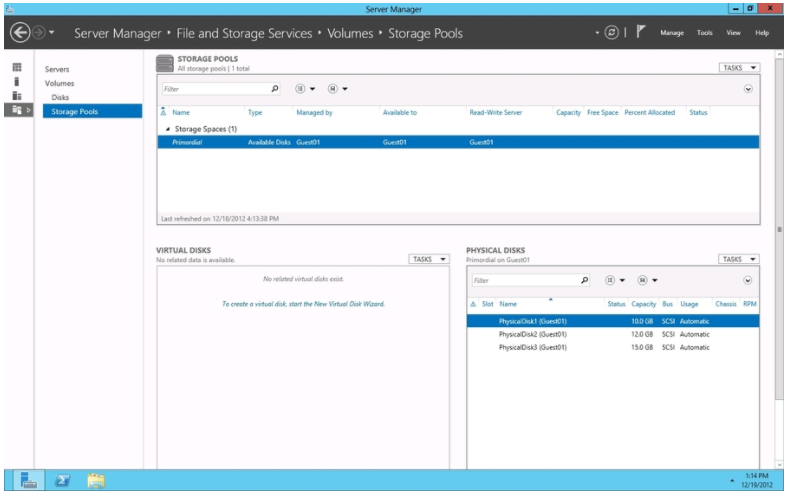Viewport: 788px width, 494px height.
Task: Click the RPM column header
Action: (749, 304)
